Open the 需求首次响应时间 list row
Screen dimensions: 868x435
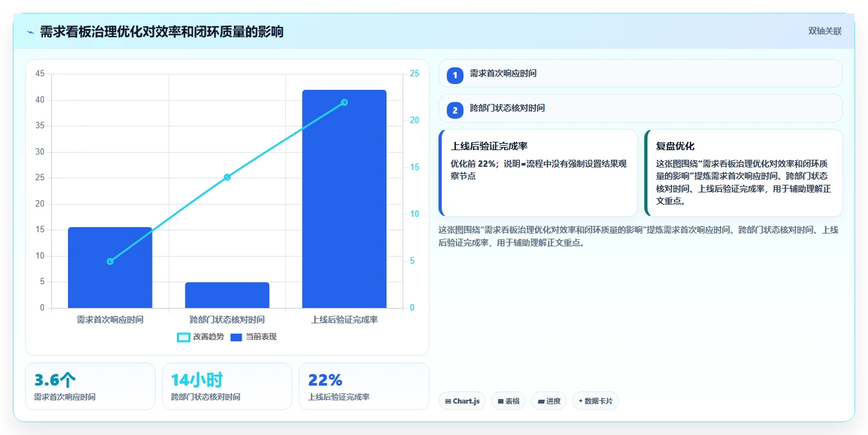tap(640, 73)
